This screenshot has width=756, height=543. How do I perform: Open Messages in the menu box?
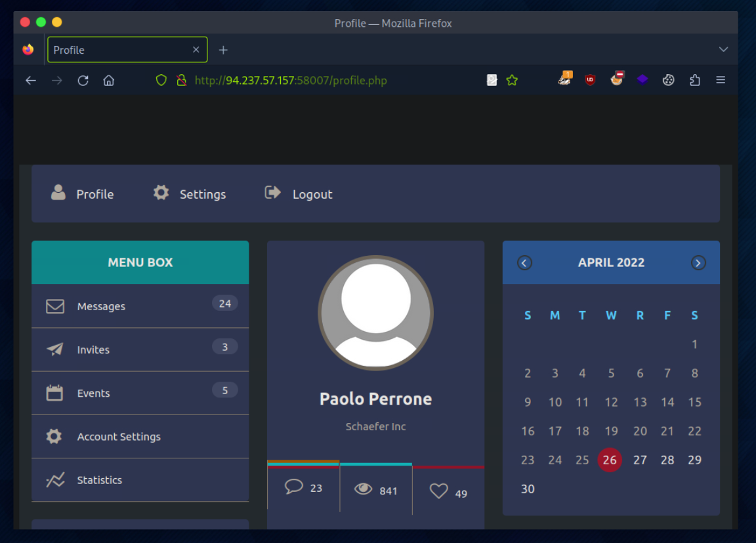point(101,306)
